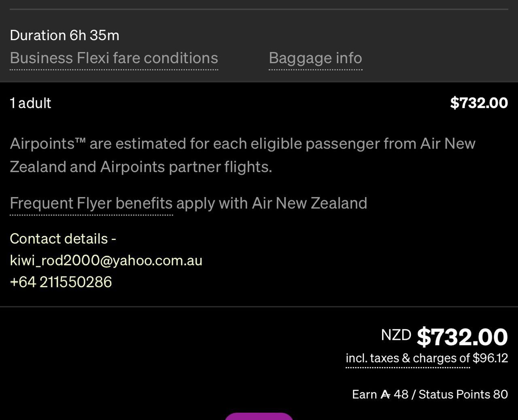Click the $732.00 price in the adult row

tap(479, 103)
